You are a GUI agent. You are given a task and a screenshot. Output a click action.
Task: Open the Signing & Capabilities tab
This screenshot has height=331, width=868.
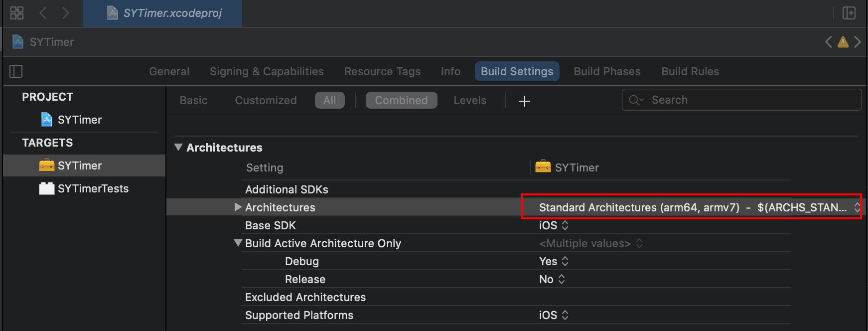click(x=267, y=71)
